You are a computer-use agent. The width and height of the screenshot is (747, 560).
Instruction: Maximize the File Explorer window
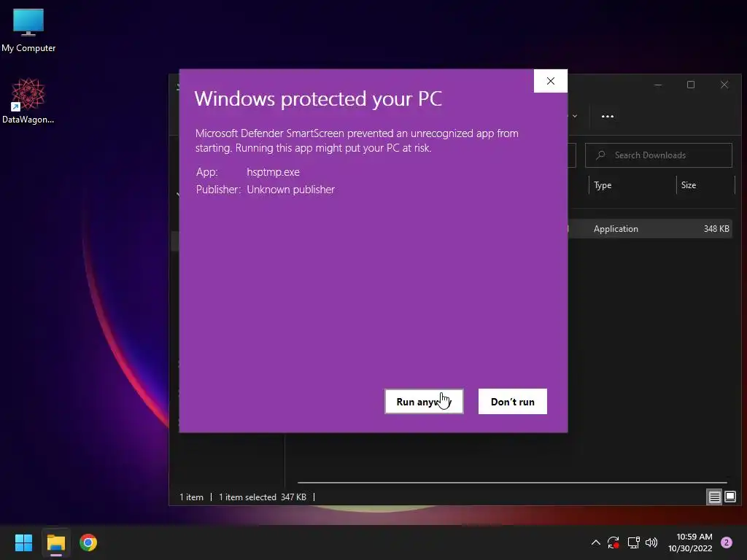691,85
